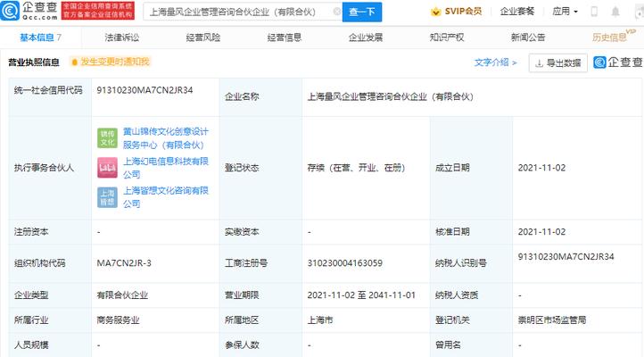
Task: Click the red 全国企业信用查询系统 banner badge
Action: click(98, 11)
